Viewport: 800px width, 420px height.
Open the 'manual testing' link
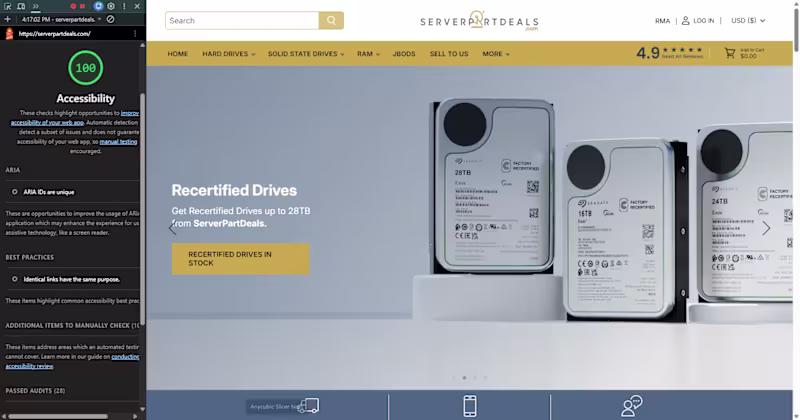point(118,142)
